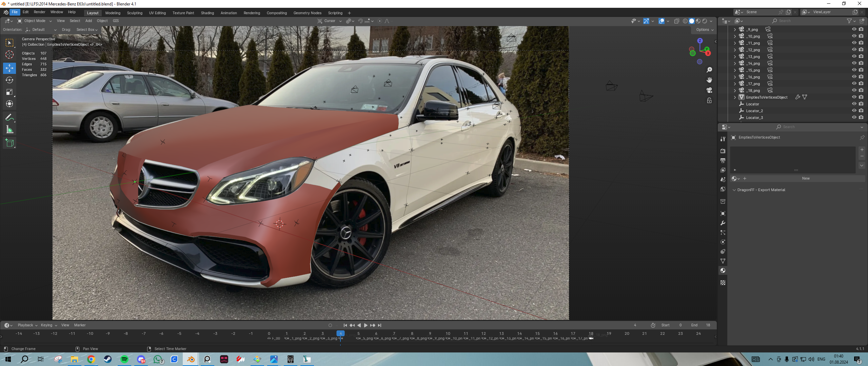Open the Texture checkerboard properties tab
This screenshot has height=366, width=868.
(723, 283)
